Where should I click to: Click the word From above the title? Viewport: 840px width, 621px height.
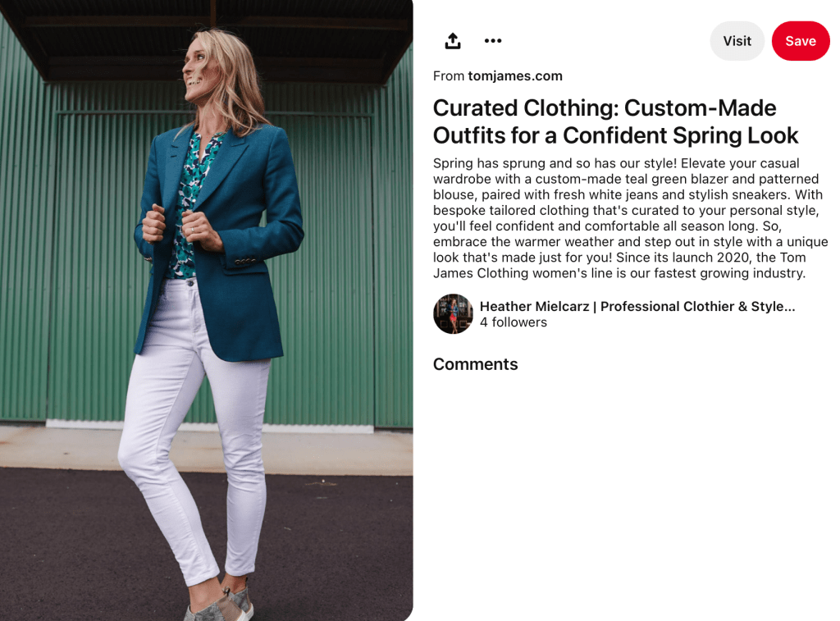coord(449,76)
